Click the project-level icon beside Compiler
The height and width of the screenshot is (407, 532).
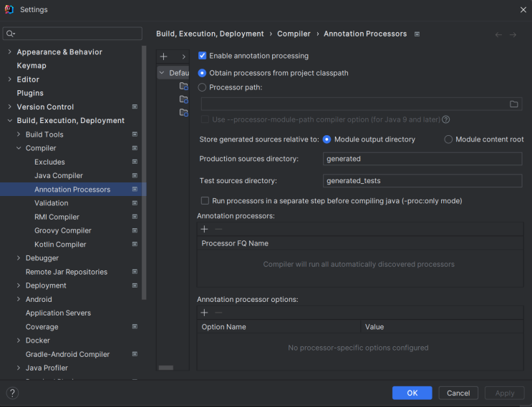[x=135, y=148]
